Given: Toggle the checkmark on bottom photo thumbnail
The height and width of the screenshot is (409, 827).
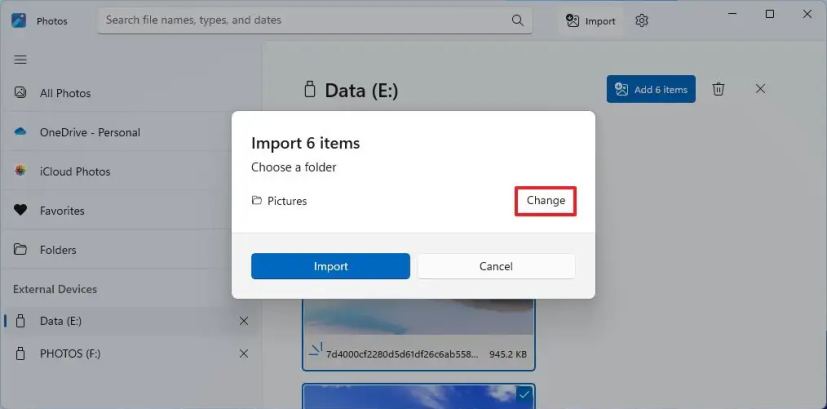Looking at the screenshot, I should coord(525,395).
